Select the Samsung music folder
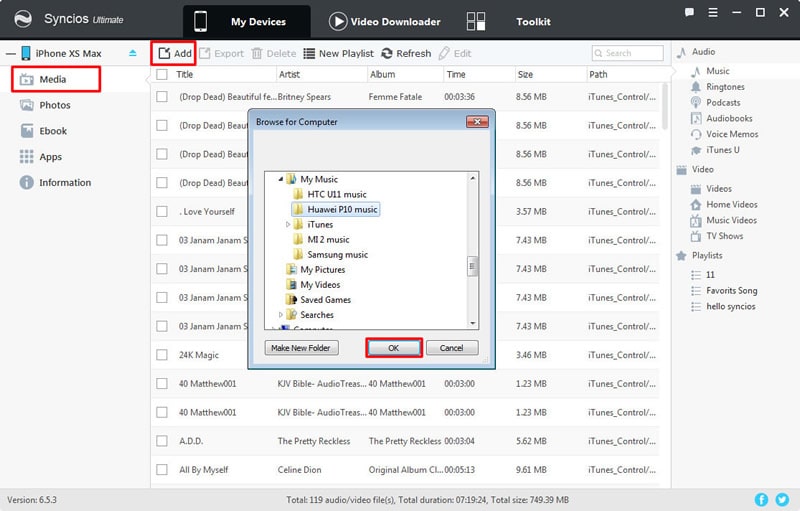Screen dimensions: 800x511 tap(331, 254)
